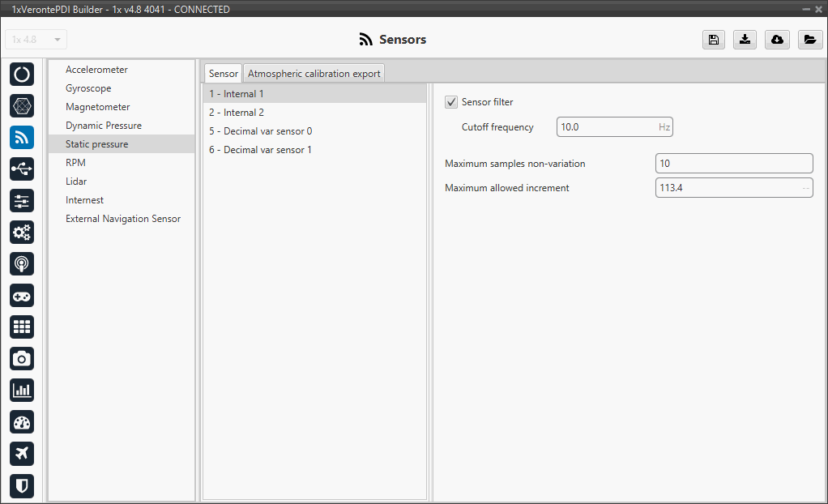The width and height of the screenshot is (828, 504).
Task: Open the bar chart sidebar icon
Action: 22,391
